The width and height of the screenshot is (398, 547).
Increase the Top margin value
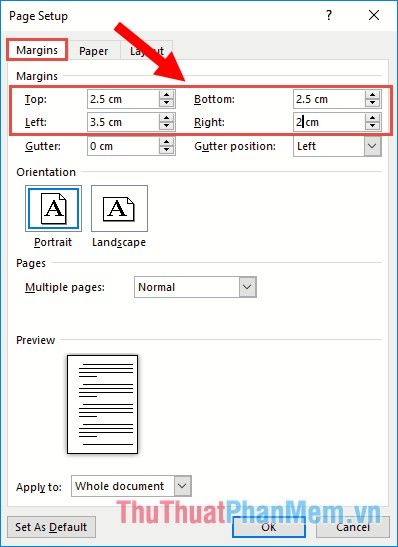pyautogui.click(x=167, y=95)
